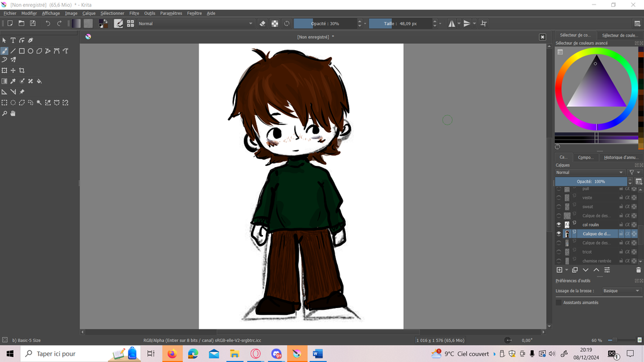
Task: Adjust the brush Opacité 30% slider
Action: click(x=325, y=23)
